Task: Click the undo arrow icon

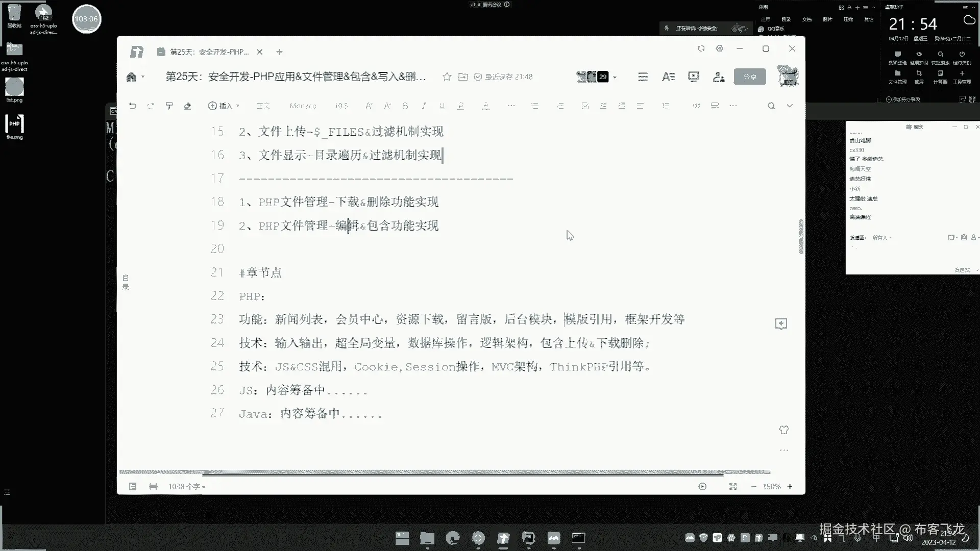Action: (x=133, y=106)
